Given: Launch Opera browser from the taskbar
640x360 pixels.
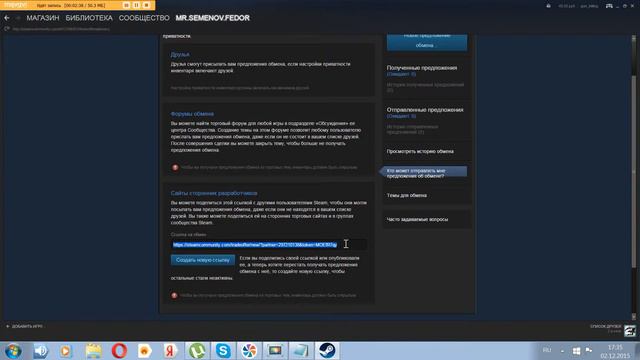Looking at the screenshot, I should pyautogui.click(x=119, y=351).
